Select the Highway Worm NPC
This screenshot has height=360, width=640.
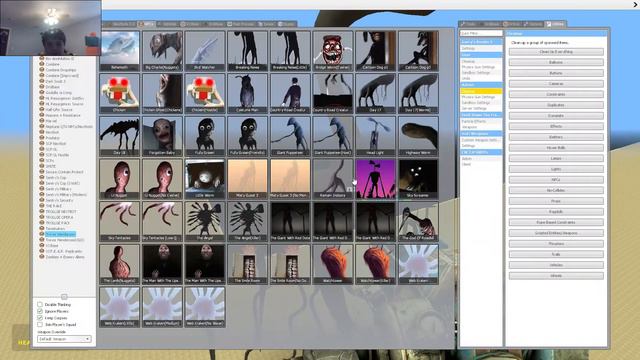click(418, 136)
